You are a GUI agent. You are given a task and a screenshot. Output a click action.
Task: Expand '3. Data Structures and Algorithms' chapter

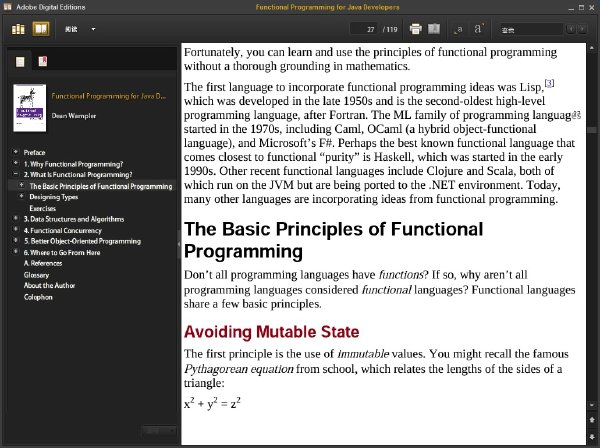coord(16,218)
